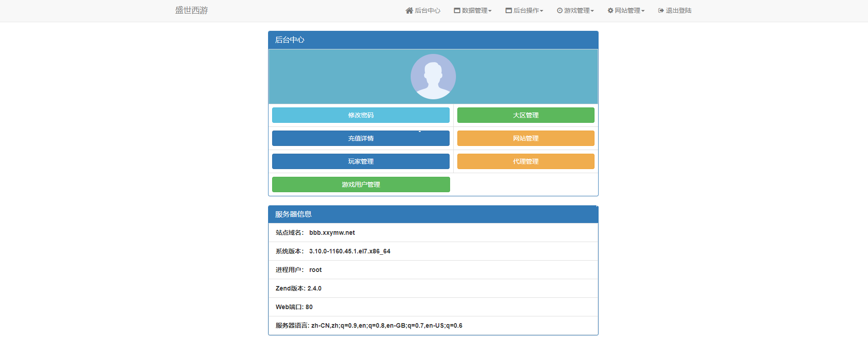Expand the 游戏管理 dropdown caret
Viewport: 868px width, 354px height.
pyautogui.click(x=592, y=11)
